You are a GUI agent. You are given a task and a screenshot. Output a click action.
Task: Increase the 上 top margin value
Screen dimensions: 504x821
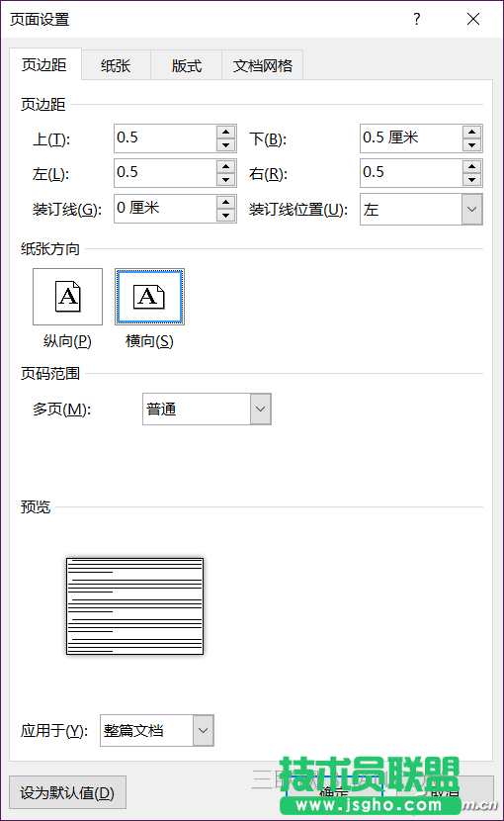pos(225,132)
